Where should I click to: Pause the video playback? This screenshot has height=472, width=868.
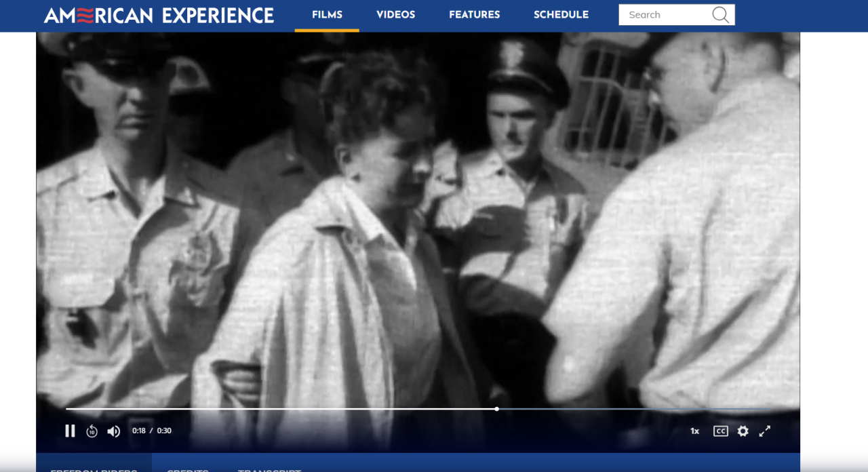(x=70, y=431)
